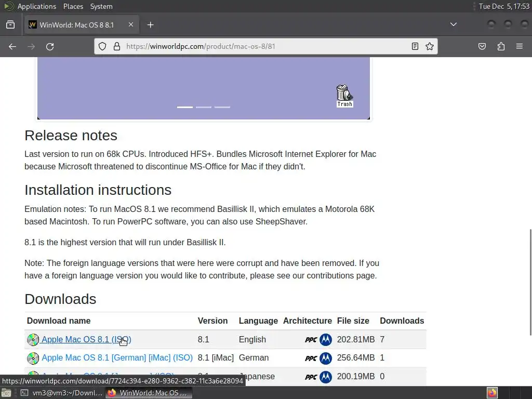Screen dimensions: 532x399
Task: Click the English language cell
Action: (252, 339)
